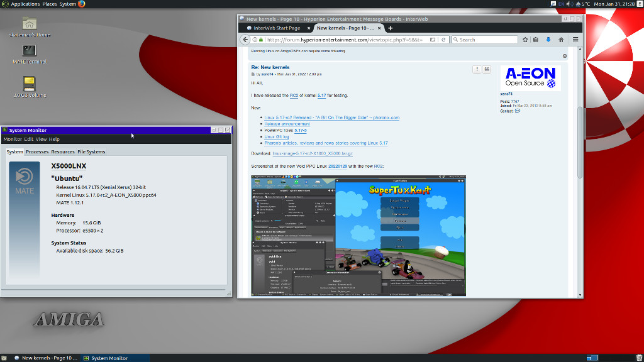Open the Applications menu
Viewport: 644px width, 362px height.
(25, 4)
